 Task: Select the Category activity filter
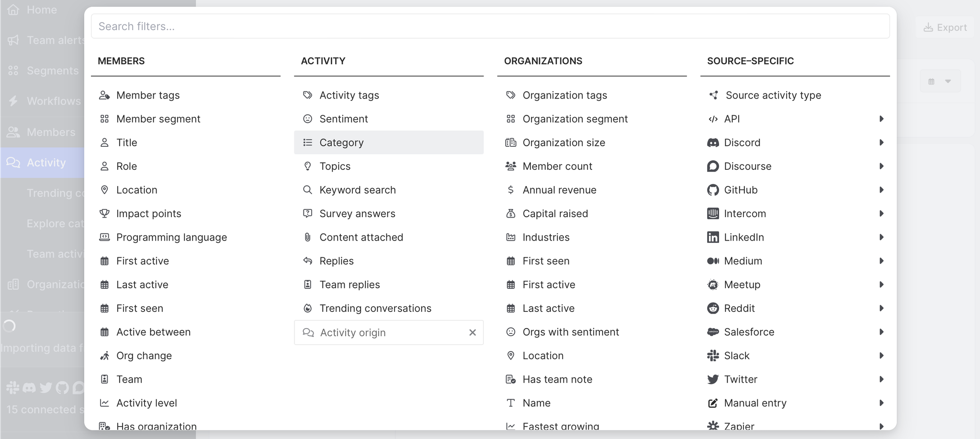(341, 143)
